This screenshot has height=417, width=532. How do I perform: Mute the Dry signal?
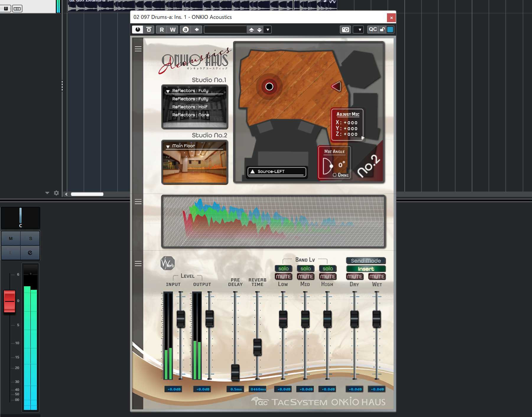point(354,277)
